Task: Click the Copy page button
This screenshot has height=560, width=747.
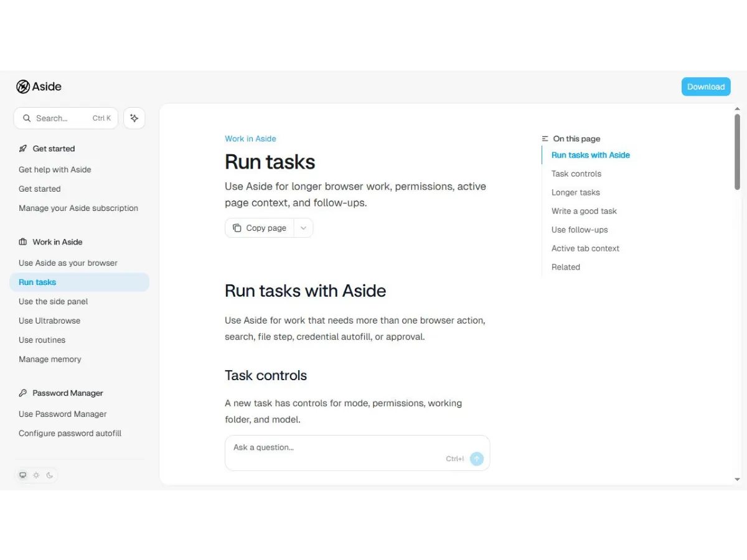Action: coord(260,228)
